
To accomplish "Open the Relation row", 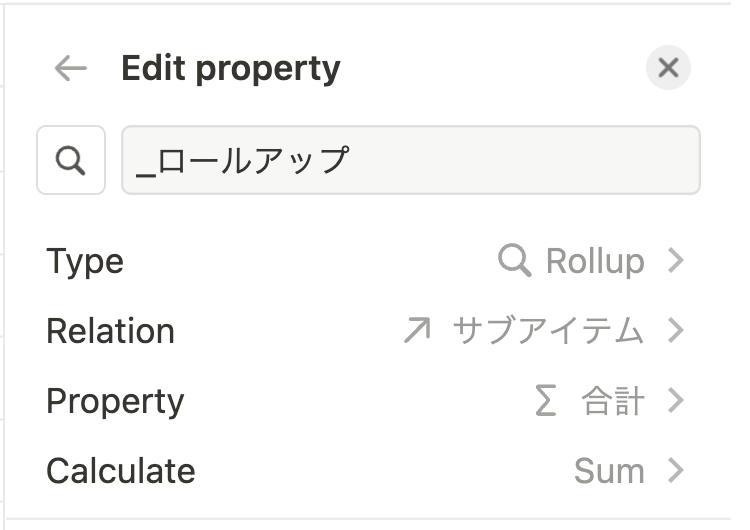I will coord(110,331).
